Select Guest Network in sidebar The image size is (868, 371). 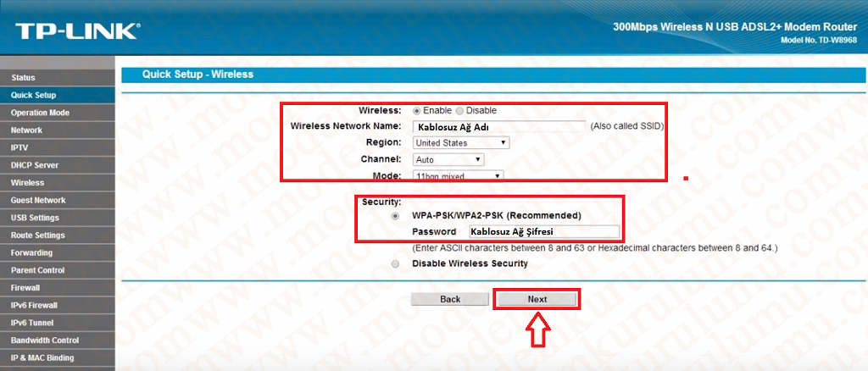(x=38, y=201)
